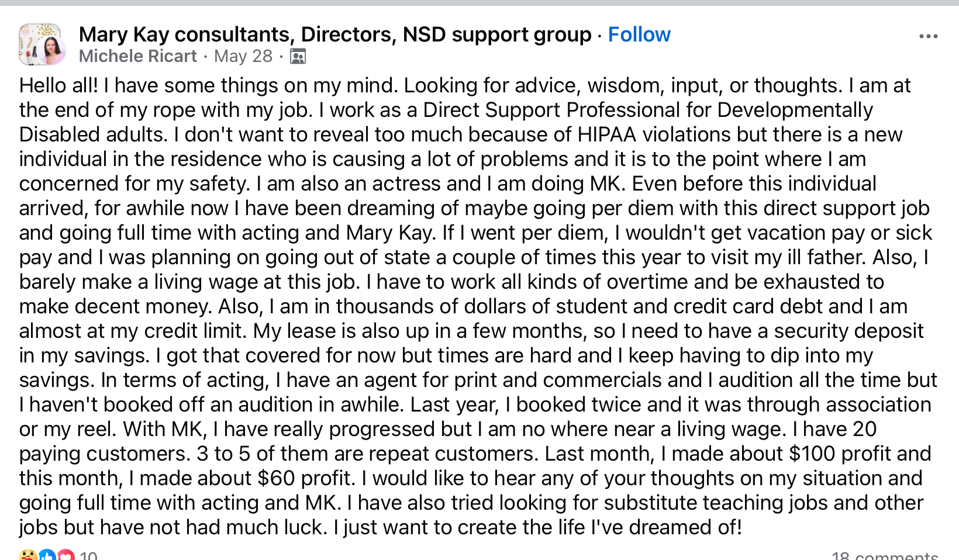Click the gray bar above the post
Image resolution: width=959 pixels, height=560 pixels.
click(x=479, y=3)
